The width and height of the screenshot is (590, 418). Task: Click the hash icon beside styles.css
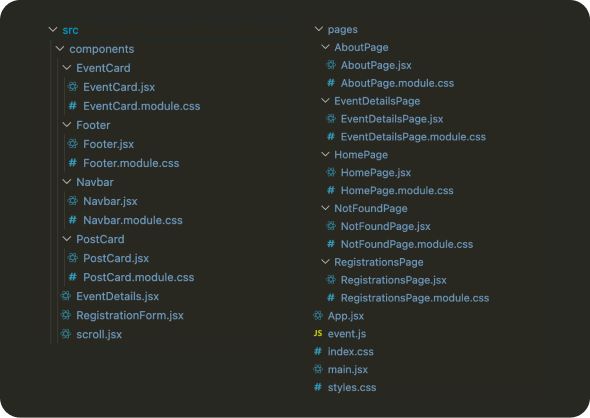(318, 387)
